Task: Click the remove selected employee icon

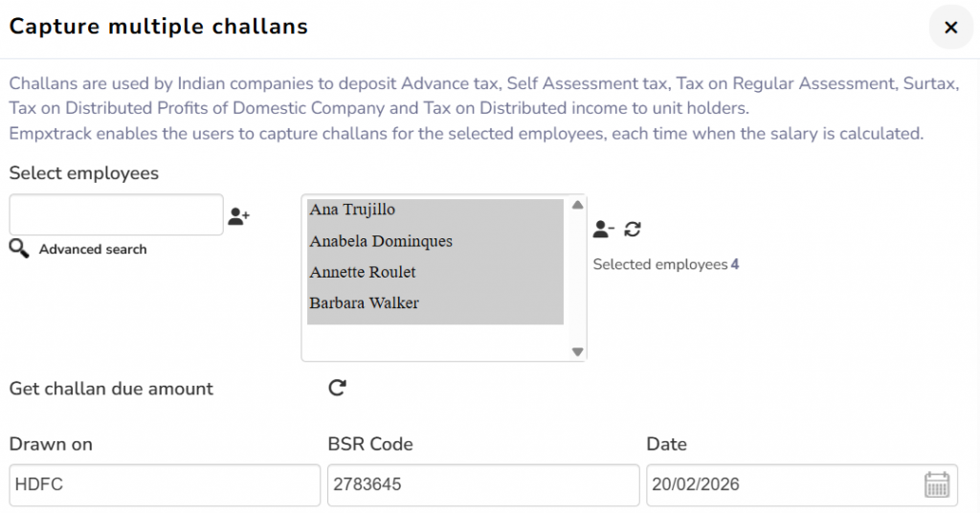Action: [603, 229]
